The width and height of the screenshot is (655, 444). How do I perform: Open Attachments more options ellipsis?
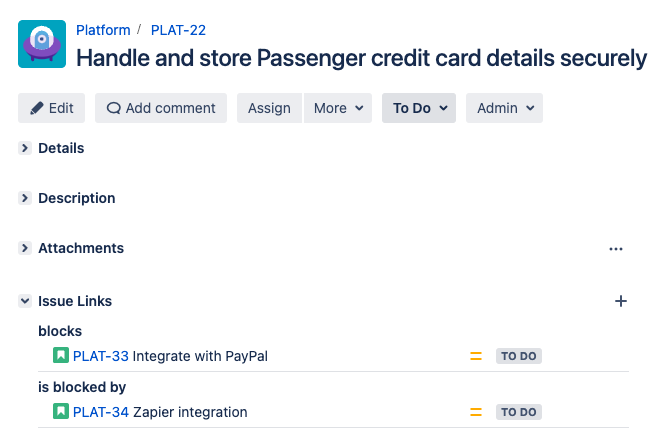pos(616,249)
